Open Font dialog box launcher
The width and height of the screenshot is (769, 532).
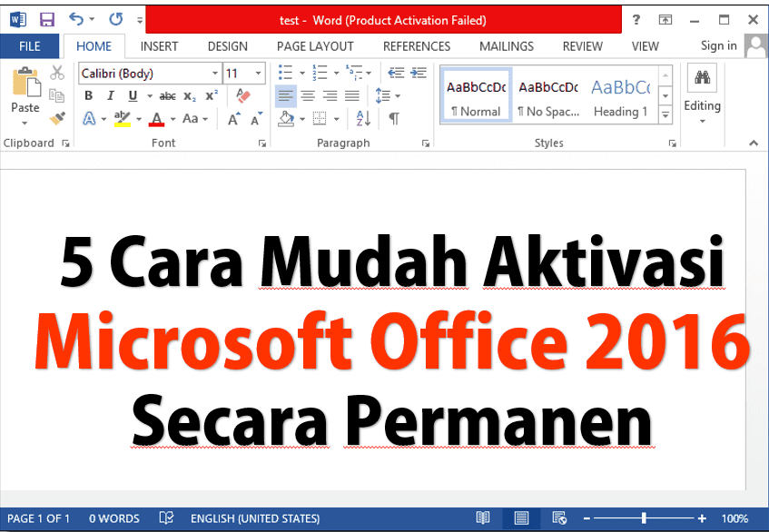(262, 143)
